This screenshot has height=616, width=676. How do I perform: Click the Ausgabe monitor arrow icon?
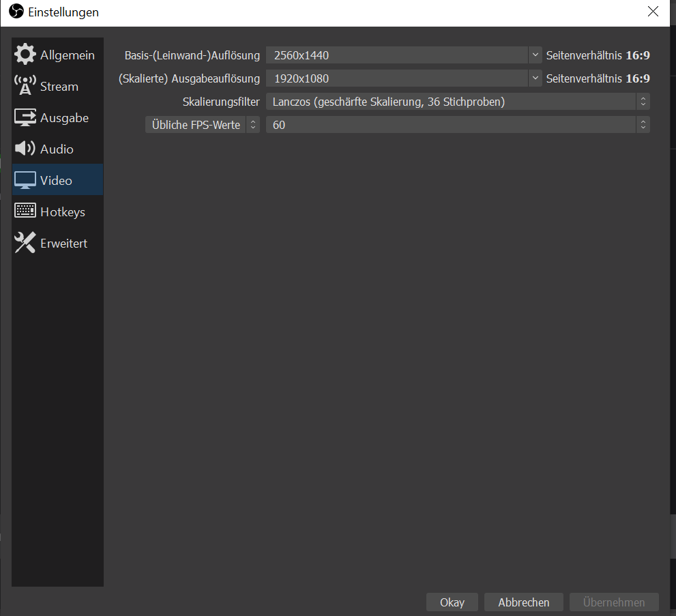25,117
